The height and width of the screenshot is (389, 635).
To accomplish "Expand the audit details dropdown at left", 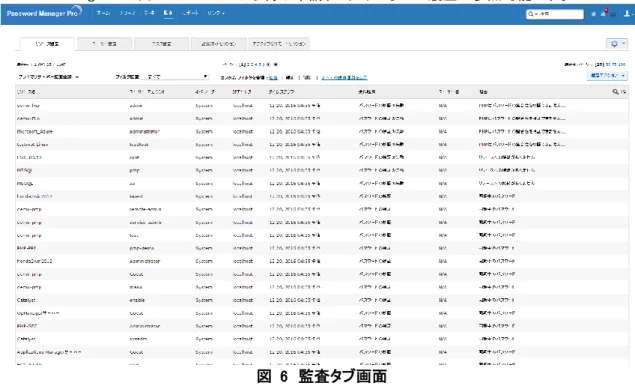I will point(48,77).
